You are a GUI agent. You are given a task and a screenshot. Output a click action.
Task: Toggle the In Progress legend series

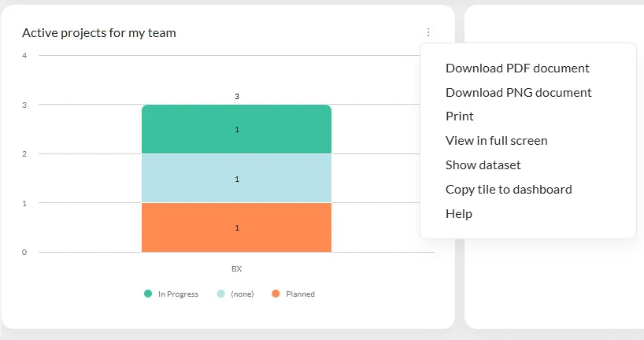[x=178, y=294]
